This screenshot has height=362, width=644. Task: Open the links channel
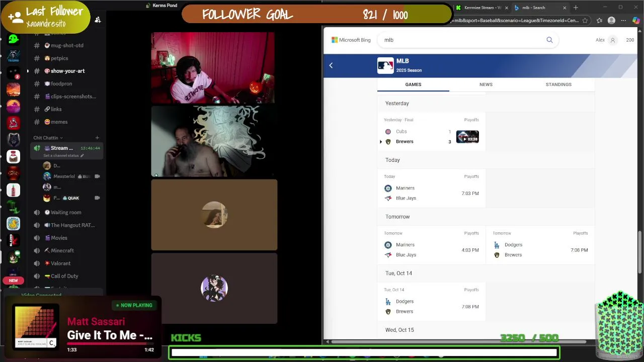(67, 109)
